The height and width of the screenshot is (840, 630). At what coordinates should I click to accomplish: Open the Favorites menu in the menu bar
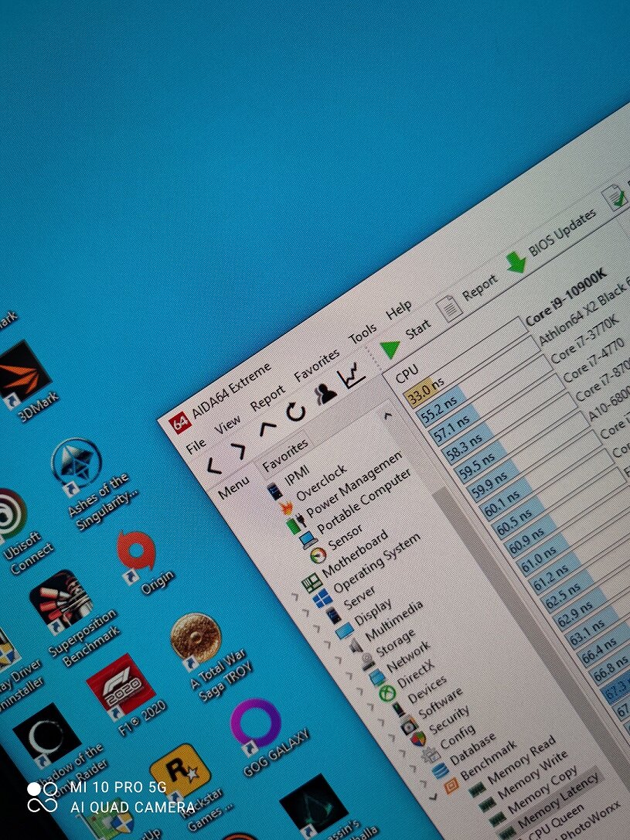click(x=316, y=365)
